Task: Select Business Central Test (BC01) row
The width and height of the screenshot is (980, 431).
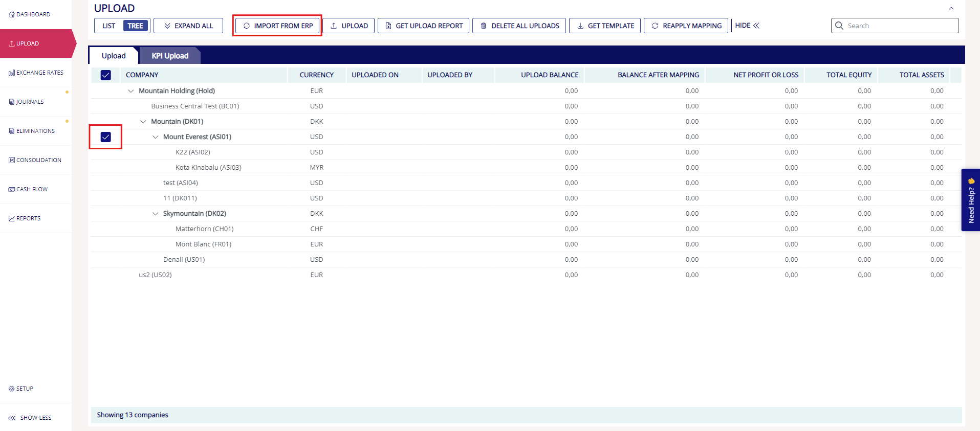Action: [x=526, y=106]
